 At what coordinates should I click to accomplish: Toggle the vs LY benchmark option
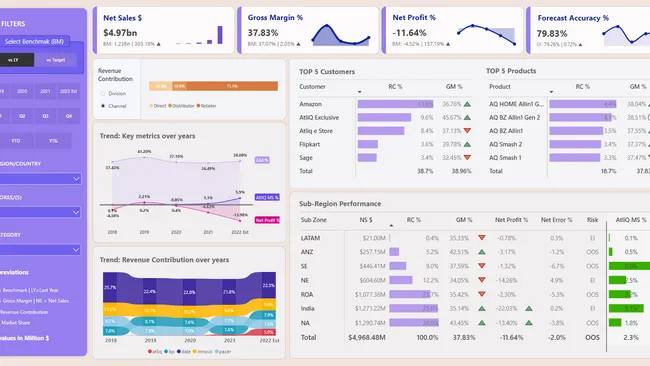(15, 60)
